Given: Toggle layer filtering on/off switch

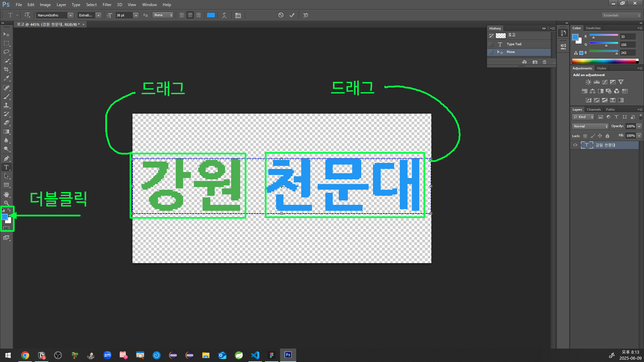Looking at the screenshot, I should click(641, 117).
